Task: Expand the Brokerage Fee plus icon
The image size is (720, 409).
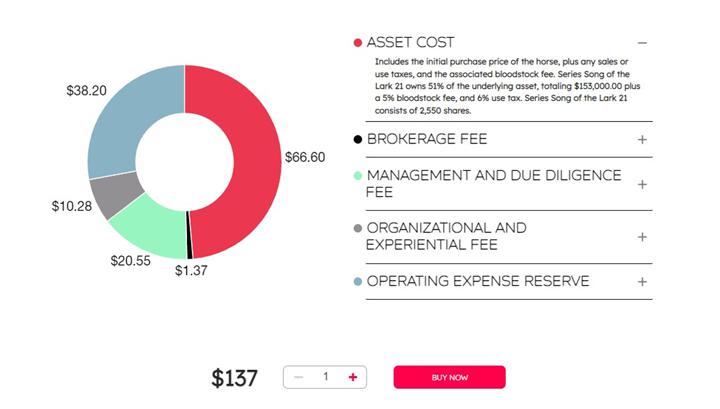Action: (x=642, y=139)
